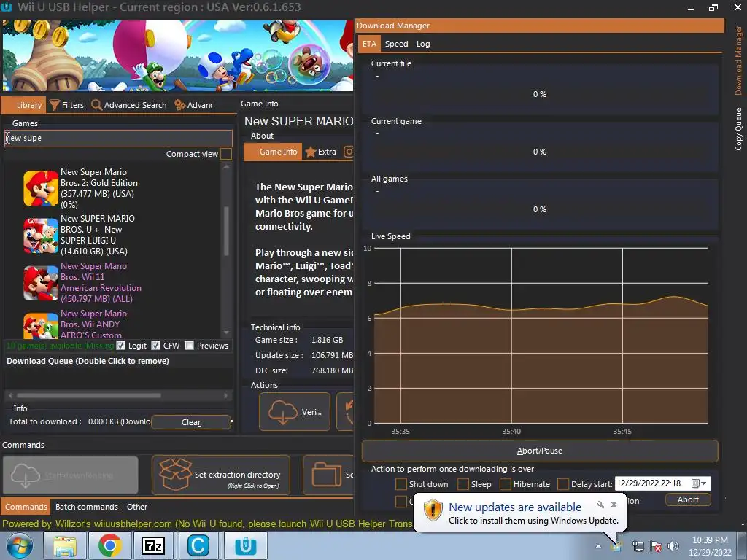Image resolution: width=747 pixels, height=560 pixels.
Task: Click New updates are available link
Action: click(x=515, y=507)
